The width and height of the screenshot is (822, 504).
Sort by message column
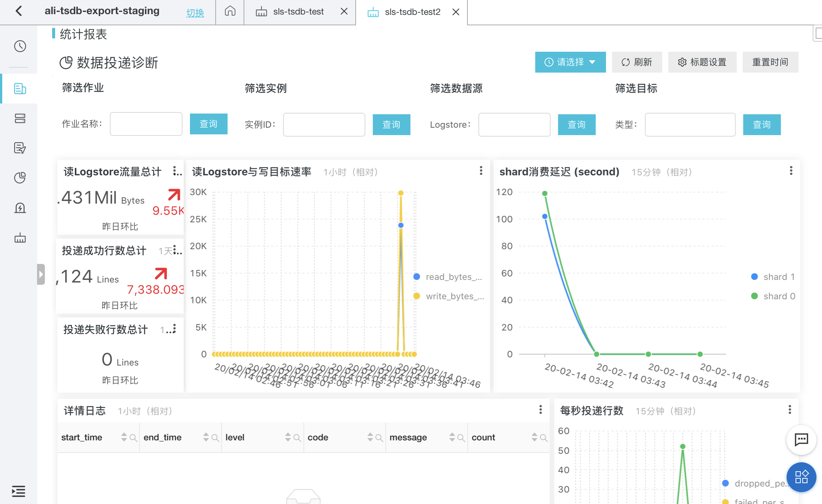point(452,437)
